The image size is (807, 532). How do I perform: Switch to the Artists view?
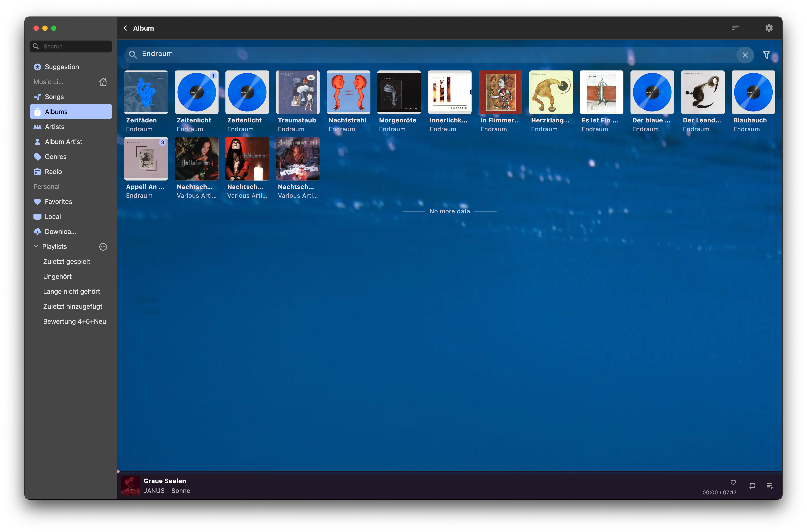tap(55, 127)
